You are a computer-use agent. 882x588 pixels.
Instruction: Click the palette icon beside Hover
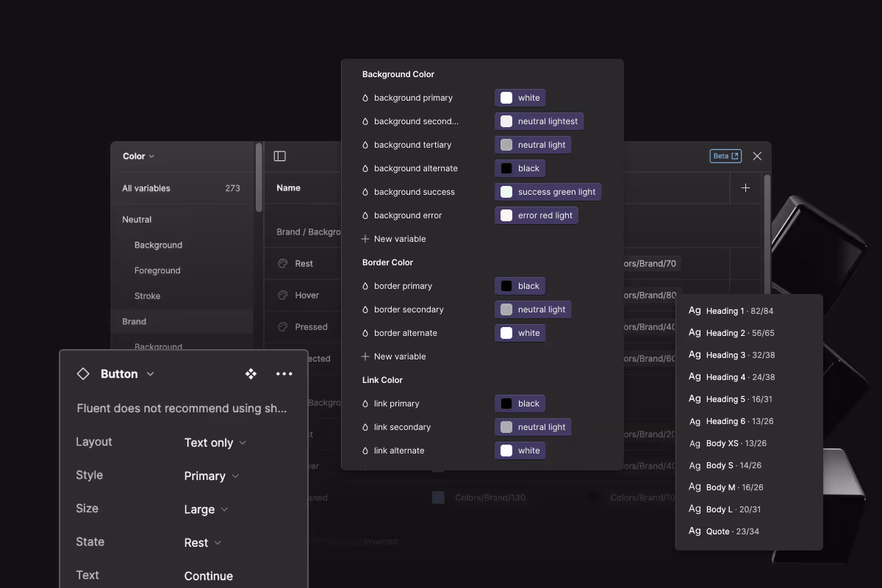(x=282, y=295)
